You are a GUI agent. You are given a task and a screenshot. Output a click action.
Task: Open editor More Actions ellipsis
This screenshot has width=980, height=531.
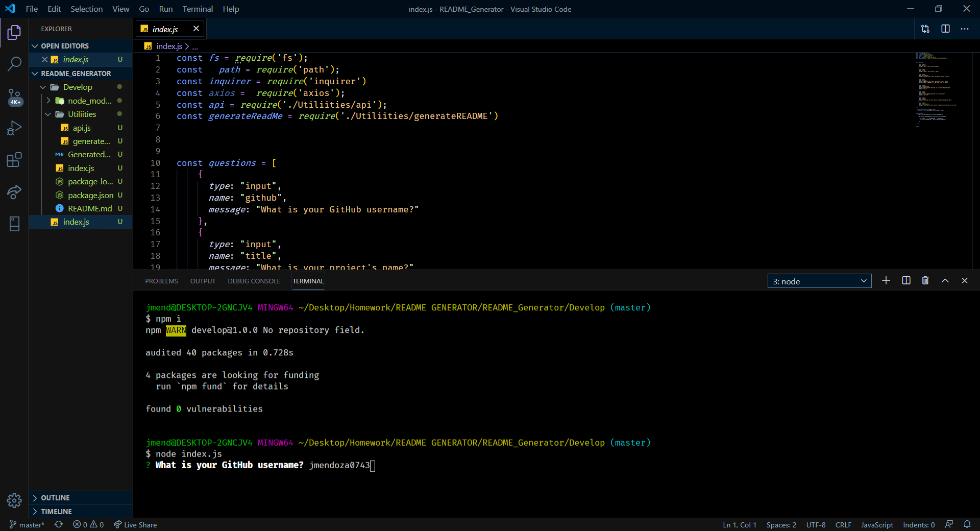965,29
